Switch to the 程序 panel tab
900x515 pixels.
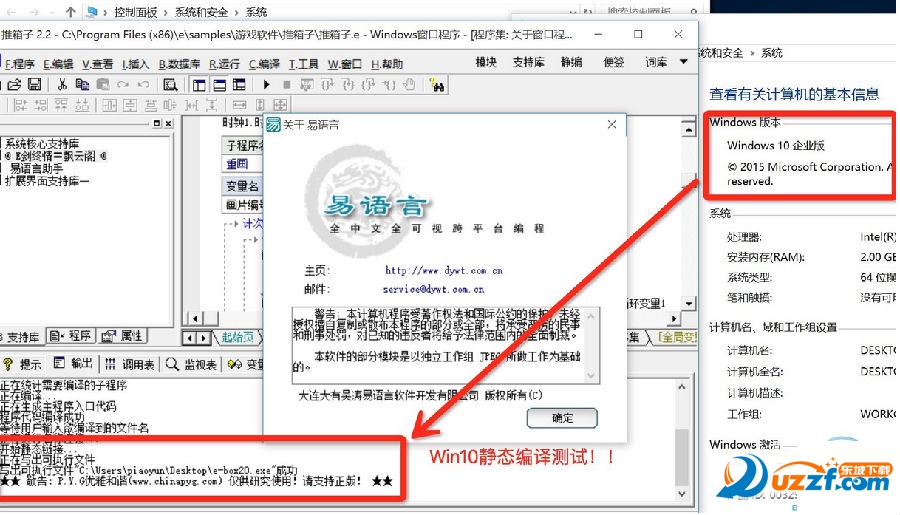(70, 336)
